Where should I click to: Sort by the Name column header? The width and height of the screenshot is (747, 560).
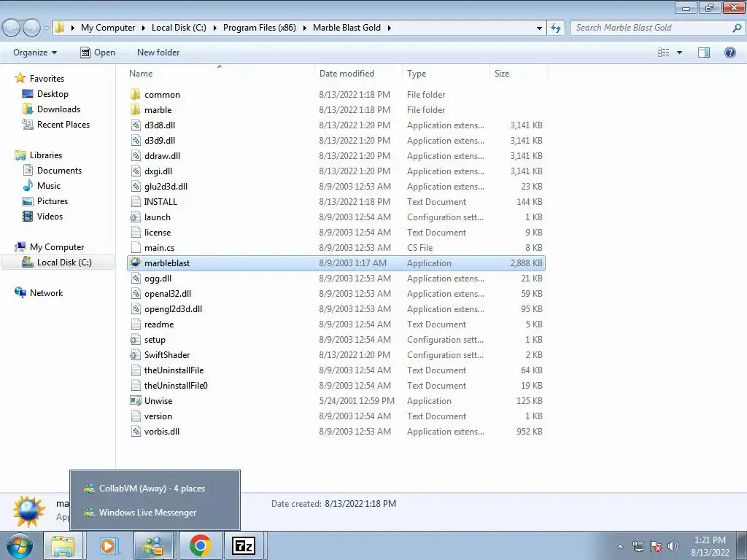pyautogui.click(x=220, y=74)
